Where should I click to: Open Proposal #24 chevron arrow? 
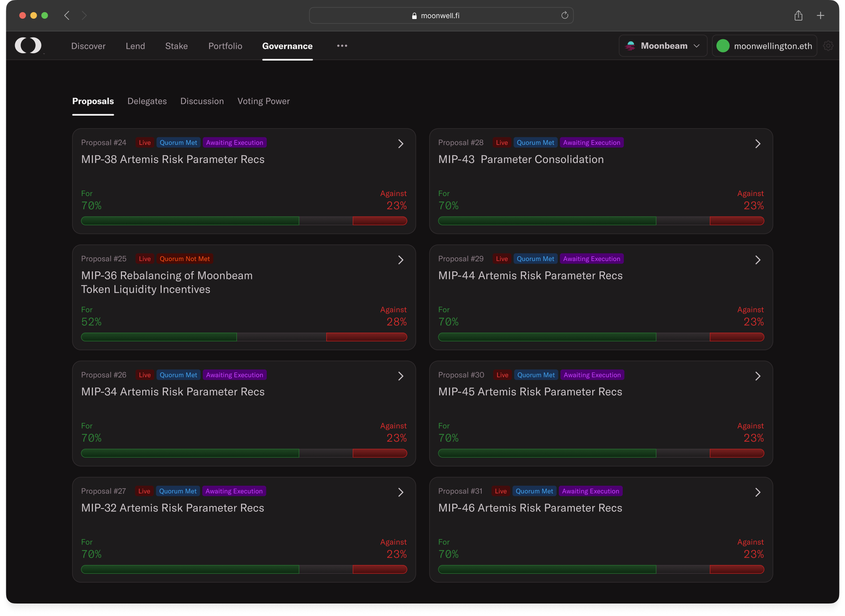(x=400, y=144)
